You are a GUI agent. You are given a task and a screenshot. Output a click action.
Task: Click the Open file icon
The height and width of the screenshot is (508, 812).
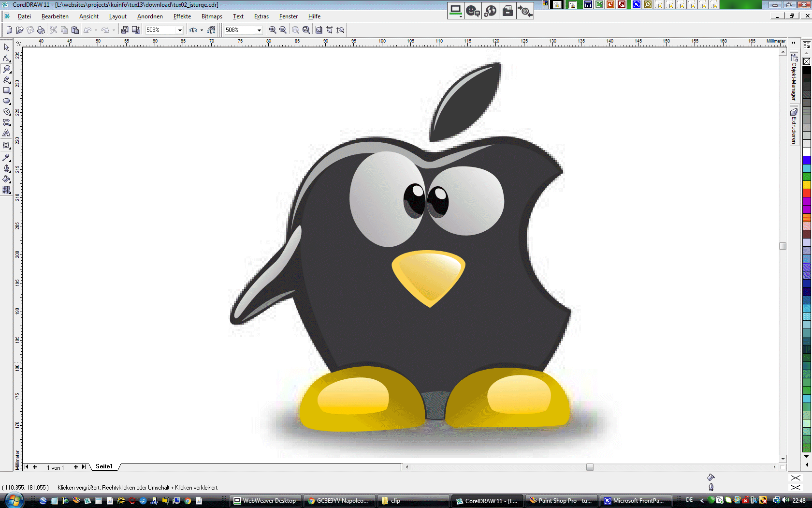(20, 30)
